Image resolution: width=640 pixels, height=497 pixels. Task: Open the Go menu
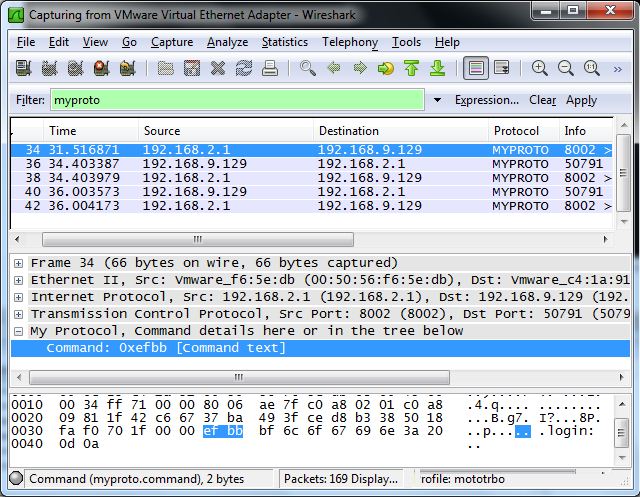click(129, 42)
